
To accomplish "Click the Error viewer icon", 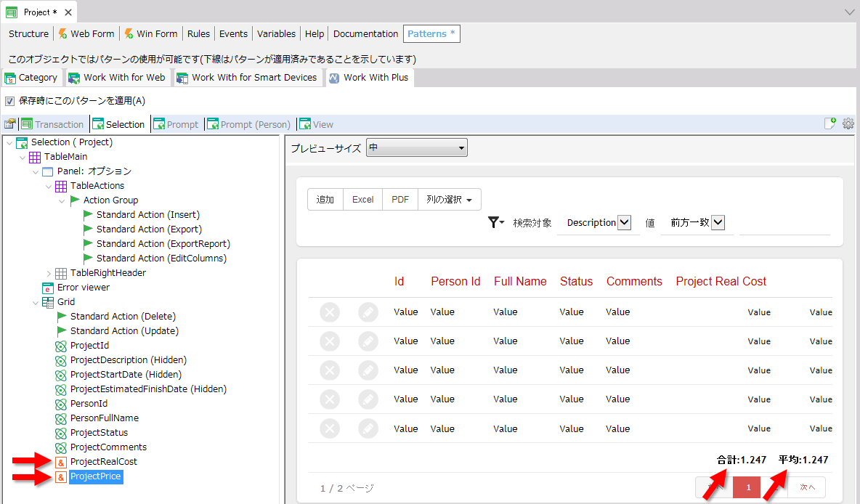I will (x=48, y=288).
